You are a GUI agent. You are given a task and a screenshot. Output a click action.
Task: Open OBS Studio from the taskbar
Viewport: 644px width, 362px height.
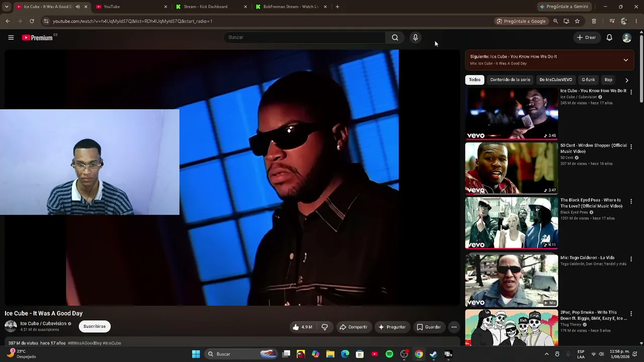(404, 354)
